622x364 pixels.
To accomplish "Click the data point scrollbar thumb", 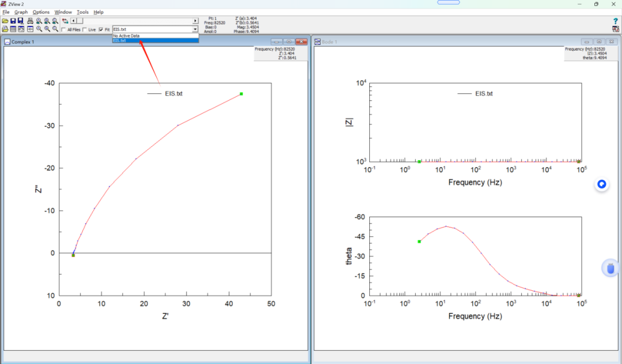I will [x=79, y=21].
